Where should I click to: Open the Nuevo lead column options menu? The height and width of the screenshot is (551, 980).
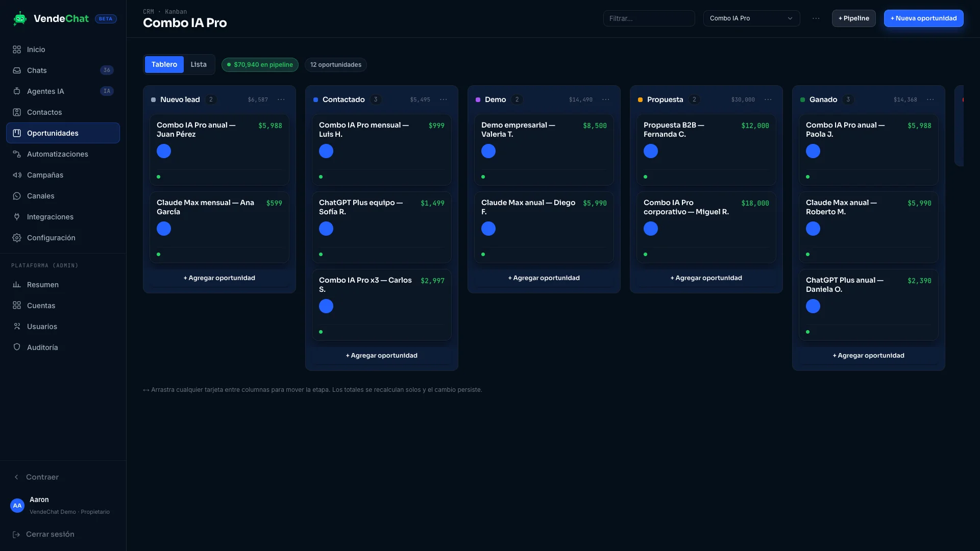coord(281,99)
